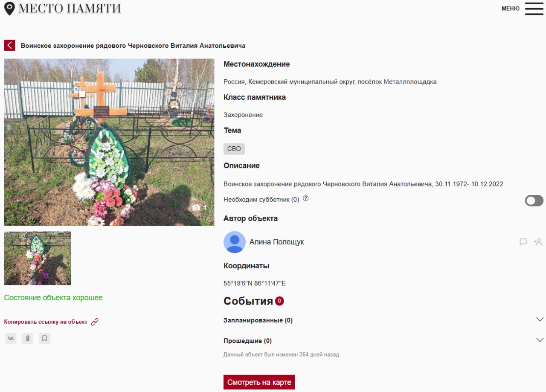
Task: Expand the Запланированные events section
Action: tap(540, 319)
